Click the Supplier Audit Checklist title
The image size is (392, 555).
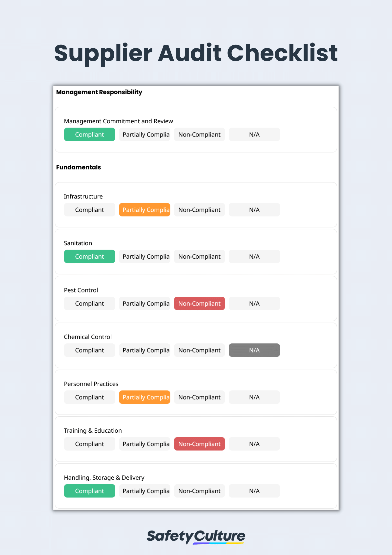click(196, 53)
